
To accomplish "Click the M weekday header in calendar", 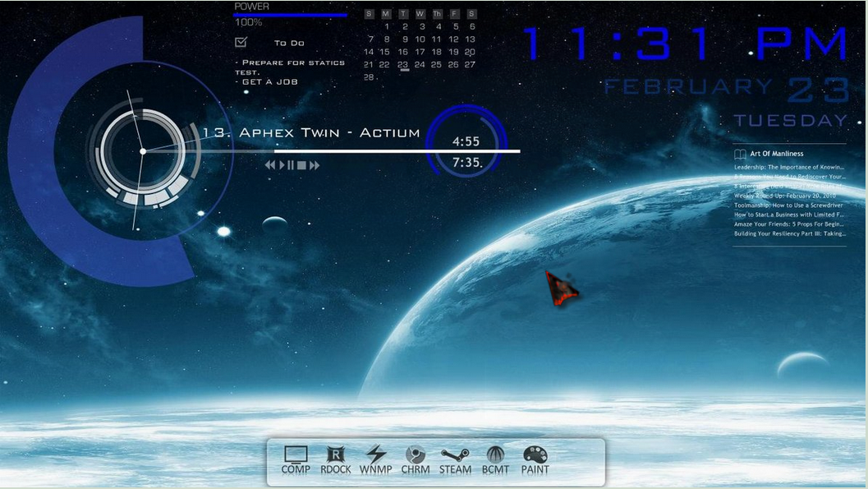I will (386, 14).
